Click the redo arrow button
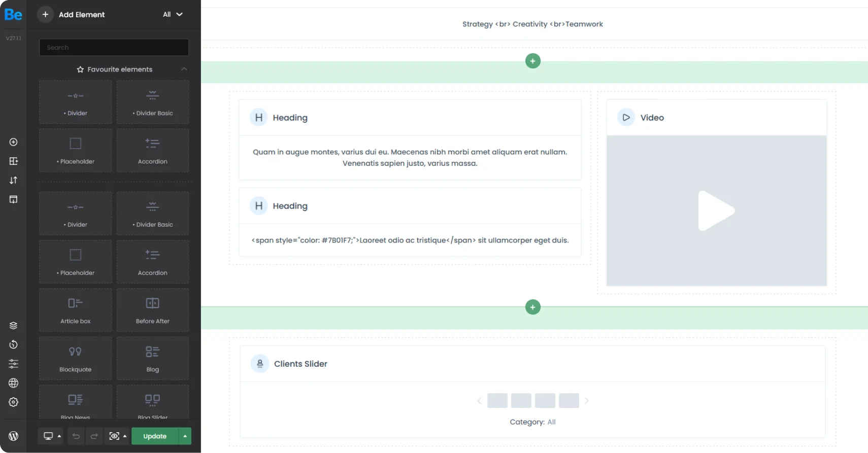Screen dimensions: 868x453 pyautogui.click(x=94, y=436)
